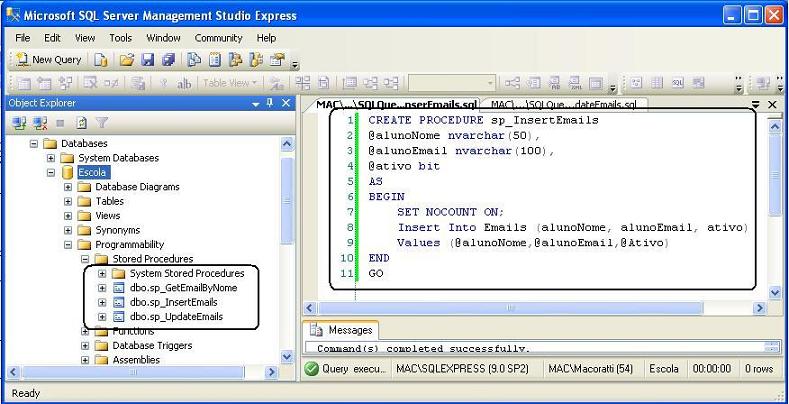789x404 pixels.
Task: Click the Save All icon
Action: click(x=168, y=60)
